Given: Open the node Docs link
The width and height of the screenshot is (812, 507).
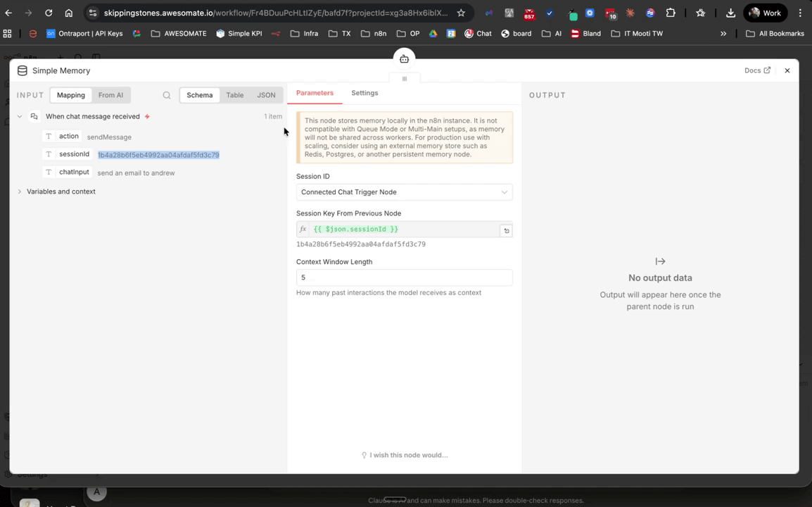Looking at the screenshot, I should tap(756, 70).
